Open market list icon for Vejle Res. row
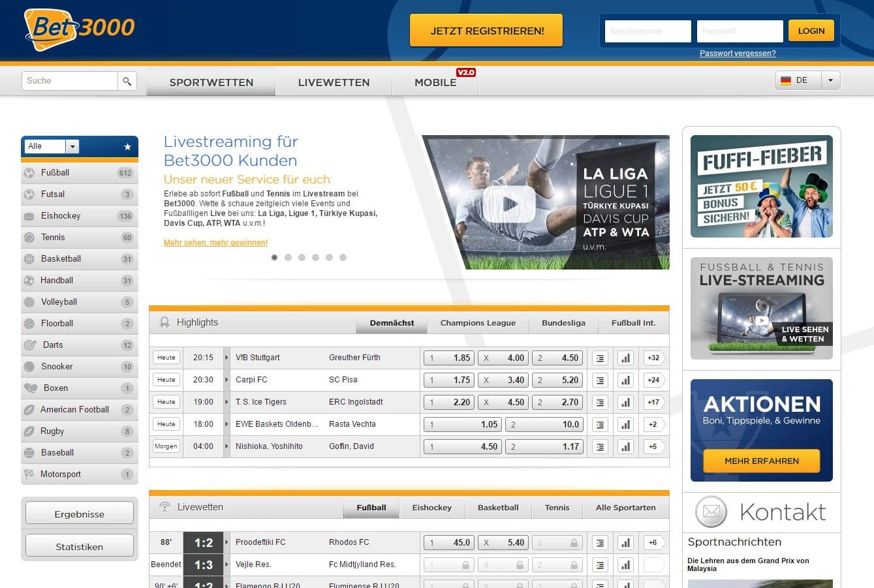The height and width of the screenshot is (588, 874). 600,565
